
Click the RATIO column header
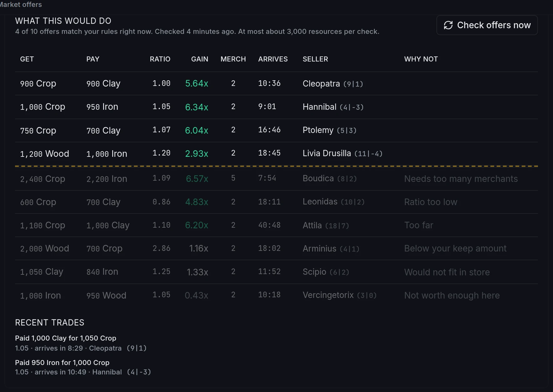(x=160, y=59)
